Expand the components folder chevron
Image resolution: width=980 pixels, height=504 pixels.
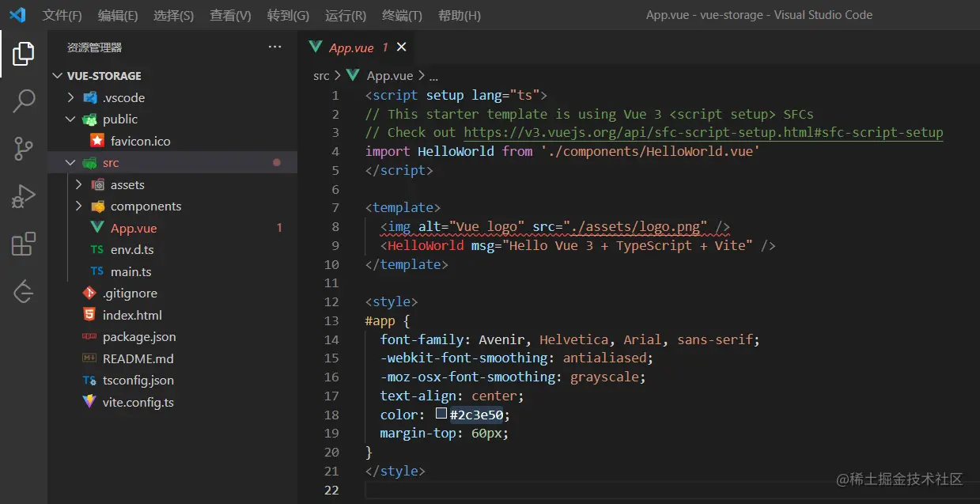click(78, 207)
